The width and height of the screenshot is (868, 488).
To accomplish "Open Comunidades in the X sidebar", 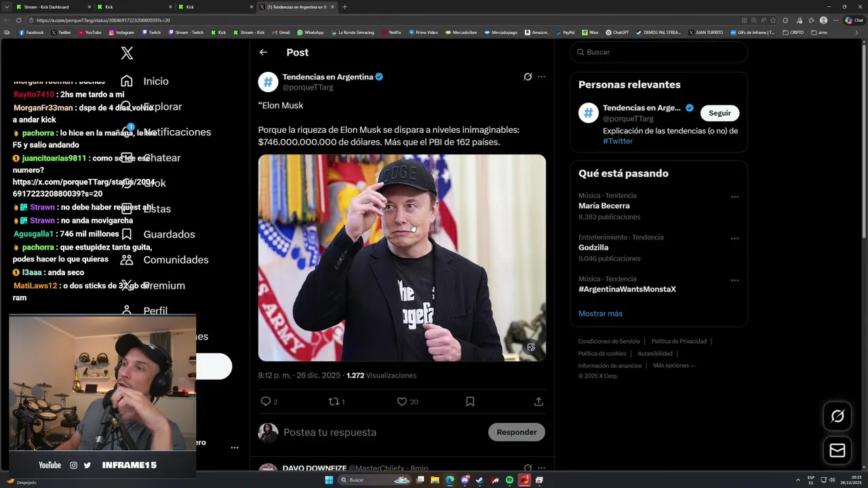I will (164, 260).
